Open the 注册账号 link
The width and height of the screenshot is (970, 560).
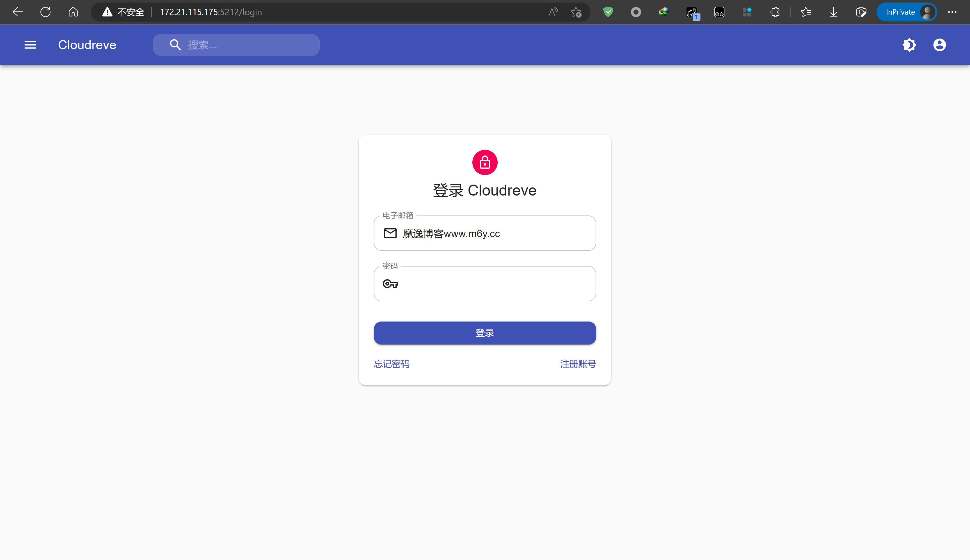[x=578, y=364]
